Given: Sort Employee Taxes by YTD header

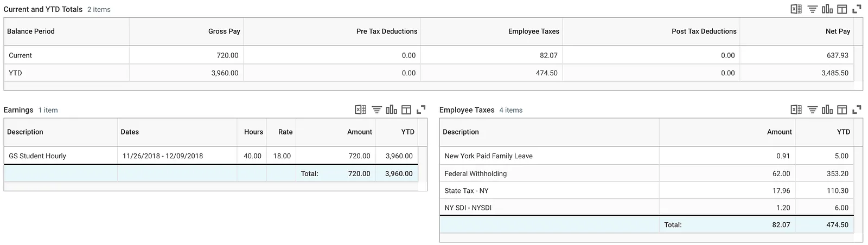Looking at the screenshot, I should pos(825,132).
